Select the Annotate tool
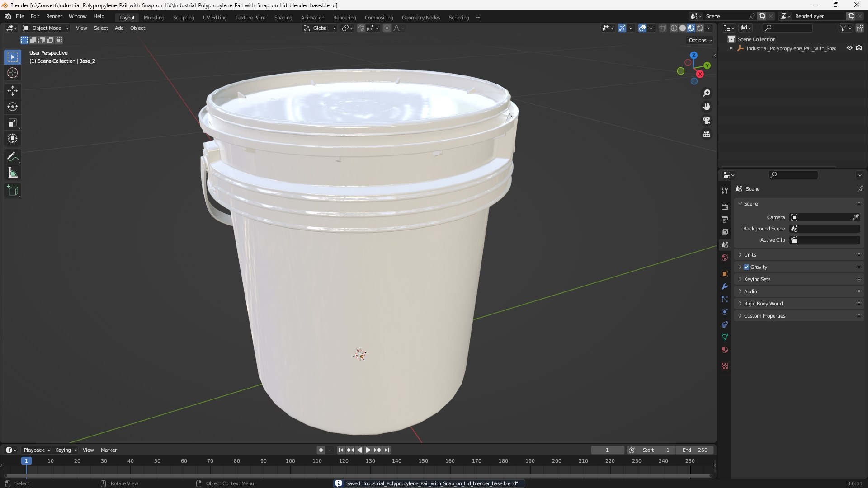 click(13, 157)
